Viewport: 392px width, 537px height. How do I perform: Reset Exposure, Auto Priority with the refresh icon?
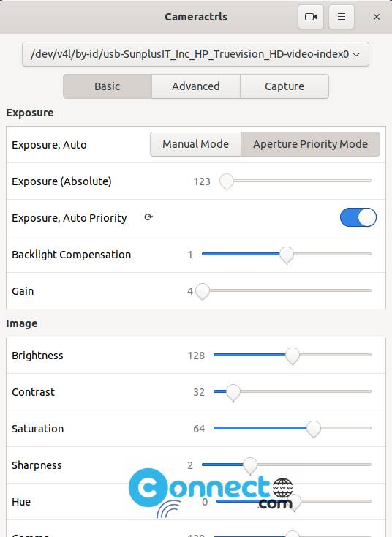[148, 217]
